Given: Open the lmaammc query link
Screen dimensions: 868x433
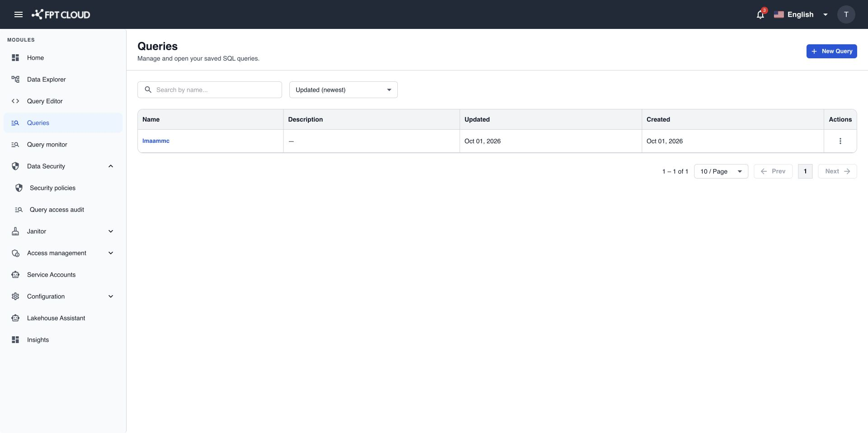Looking at the screenshot, I should 156,141.
